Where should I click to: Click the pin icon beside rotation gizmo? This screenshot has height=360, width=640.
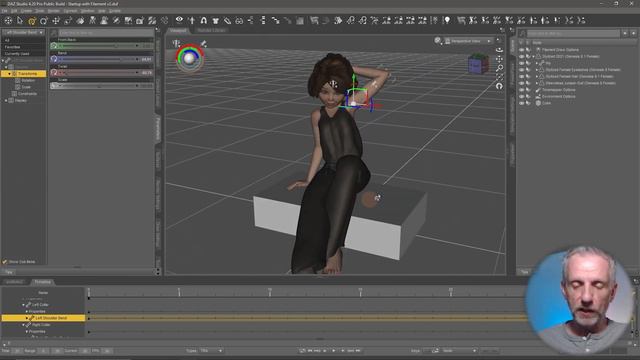click(x=203, y=43)
